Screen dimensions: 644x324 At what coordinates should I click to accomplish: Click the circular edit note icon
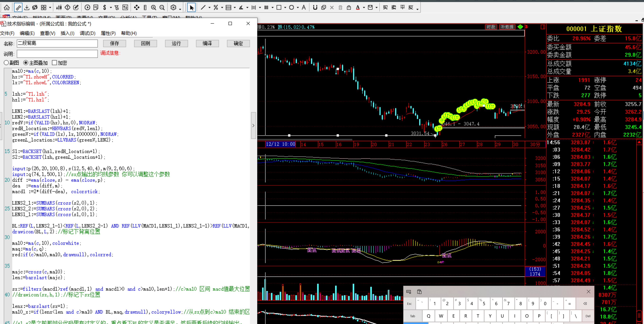click(76, 7)
